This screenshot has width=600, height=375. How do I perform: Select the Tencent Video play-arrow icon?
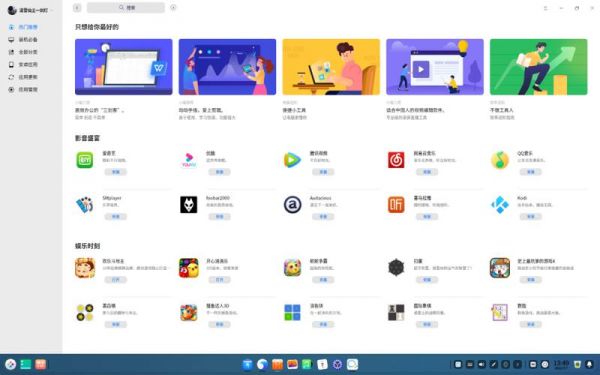click(292, 160)
